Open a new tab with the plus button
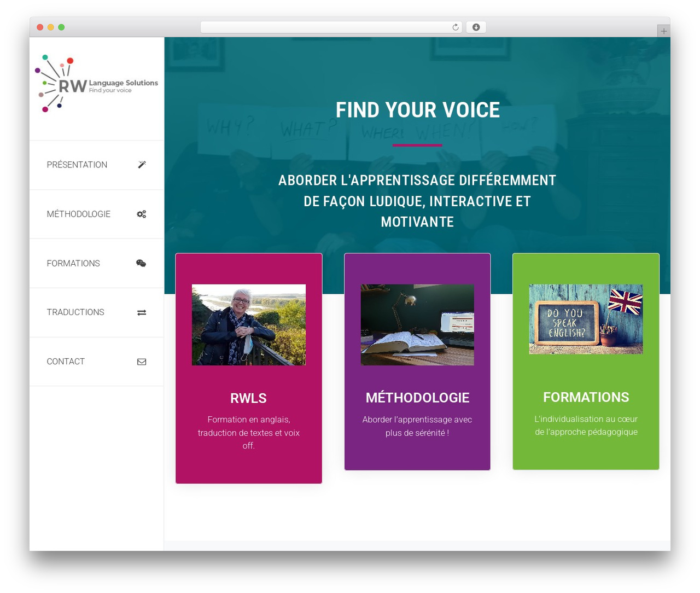 click(663, 31)
